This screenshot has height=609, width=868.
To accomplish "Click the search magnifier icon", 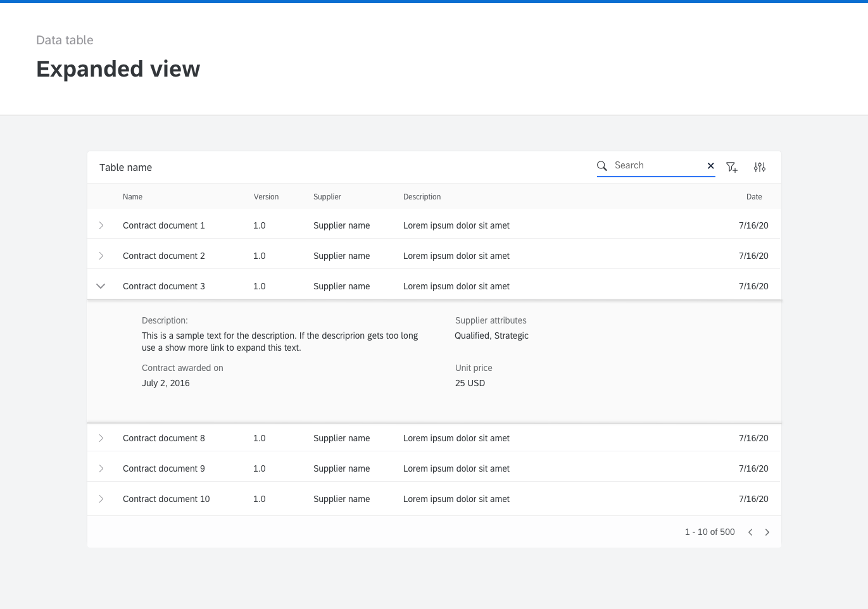I will (x=601, y=165).
